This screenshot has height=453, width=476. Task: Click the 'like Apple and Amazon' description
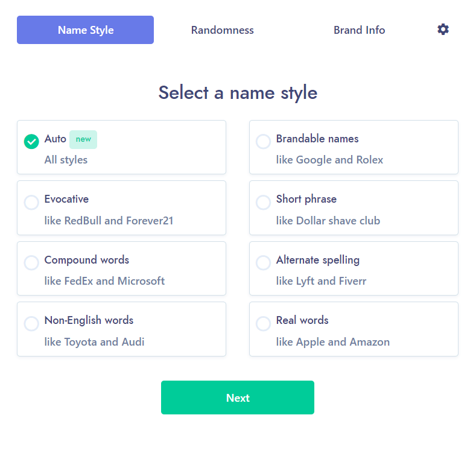coord(333,342)
